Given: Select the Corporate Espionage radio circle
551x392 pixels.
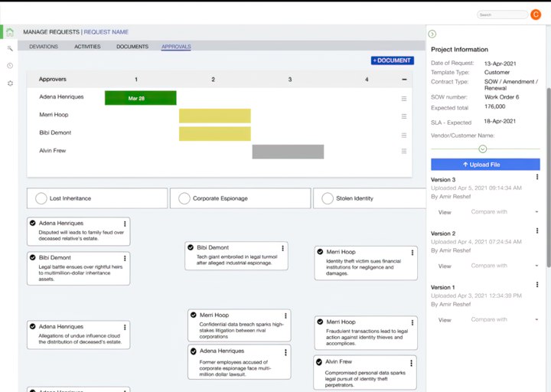Looking at the screenshot, I should [184, 198].
